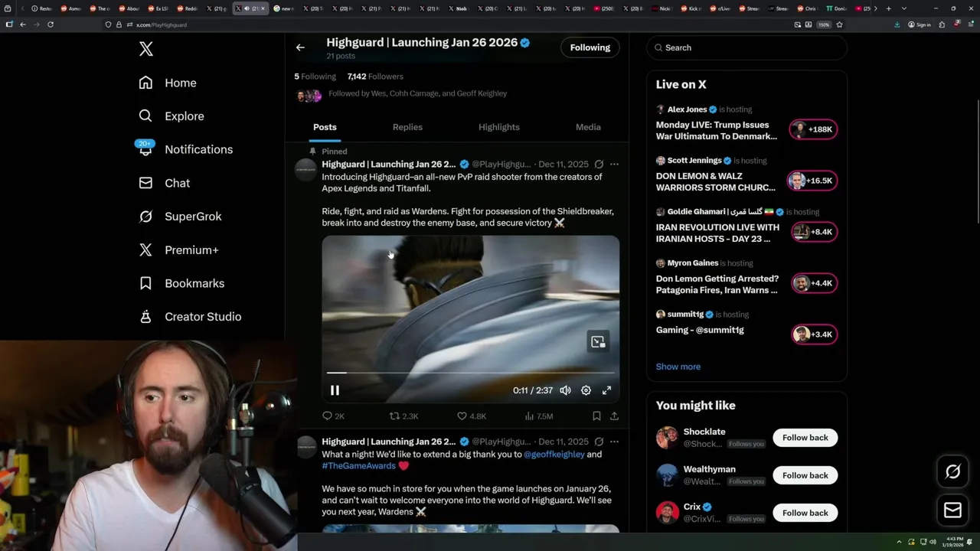Switch to the Media tab
This screenshot has height=551, width=980.
pos(588,127)
